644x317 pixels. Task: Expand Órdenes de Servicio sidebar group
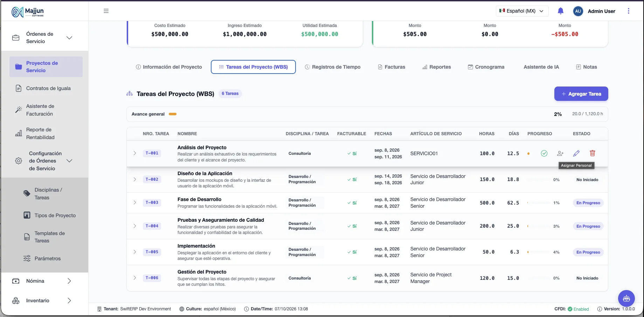coord(45,38)
